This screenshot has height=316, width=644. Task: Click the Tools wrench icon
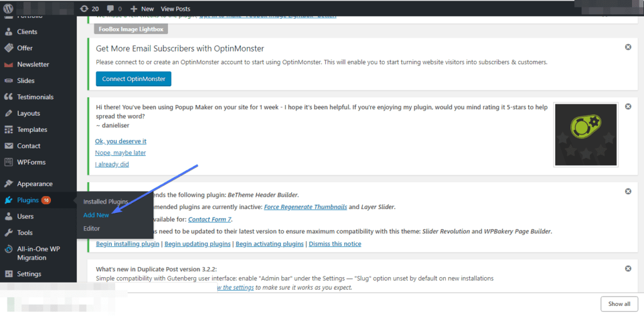pyautogui.click(x=9, y=233)
